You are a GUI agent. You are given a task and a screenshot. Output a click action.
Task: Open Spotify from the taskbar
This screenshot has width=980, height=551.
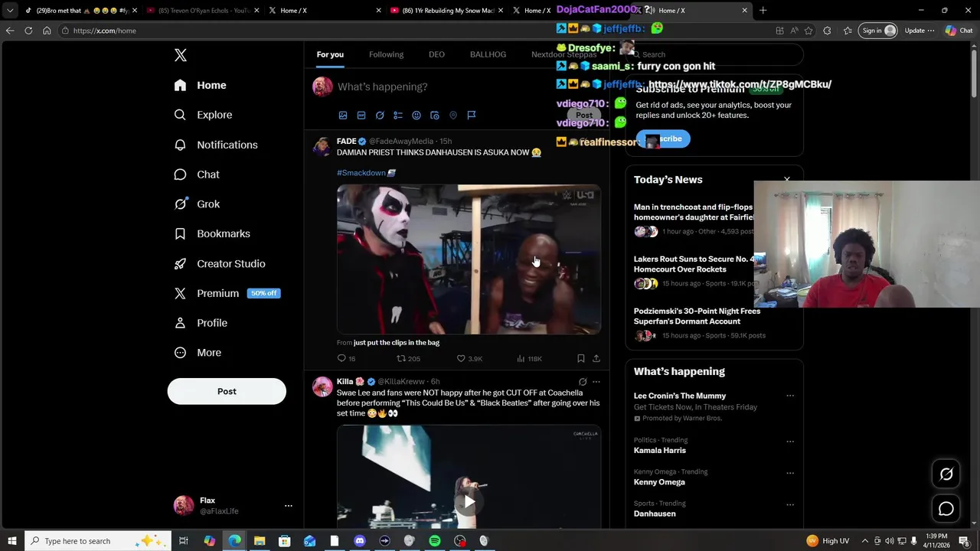(x=434, y=541)
